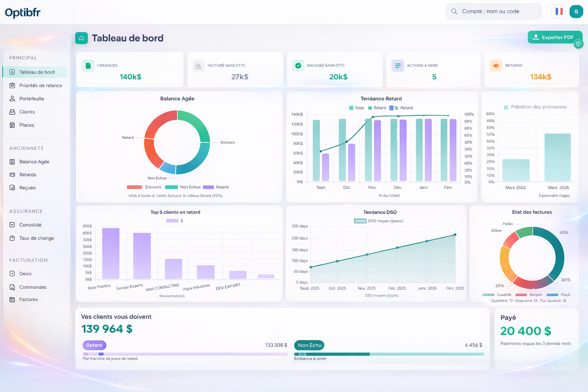Click the Portefeuille person icon

[x=12, y=98]
